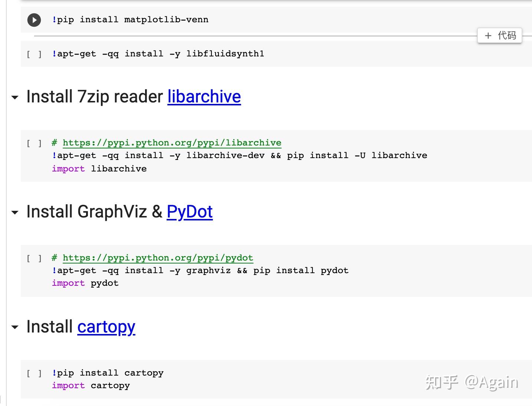Run the cartopy install cell
The width and height of the screenshot is (532, 406).
(x=34, y=373)
